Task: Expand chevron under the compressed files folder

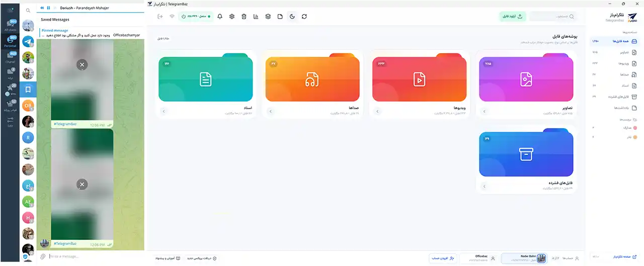Action: [x=485, y=187]
